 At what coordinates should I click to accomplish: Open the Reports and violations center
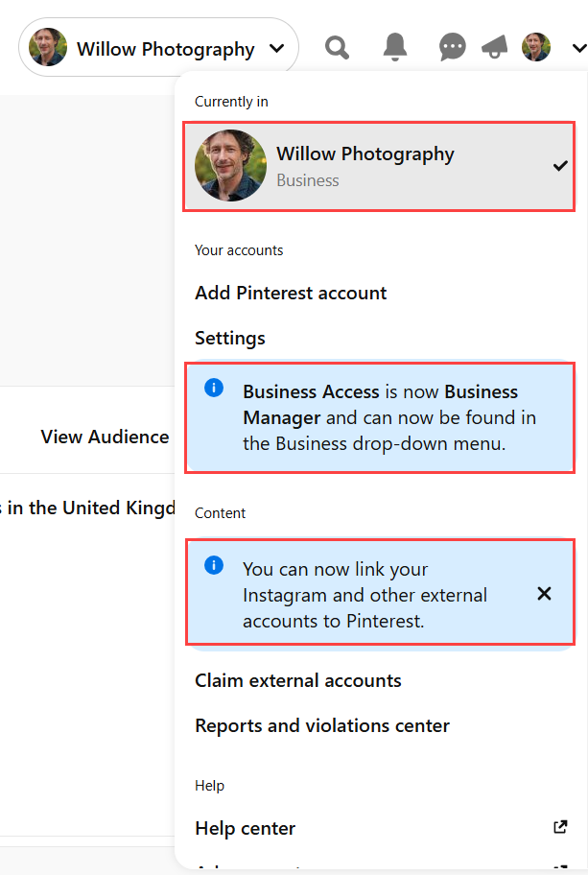point(322,725)
